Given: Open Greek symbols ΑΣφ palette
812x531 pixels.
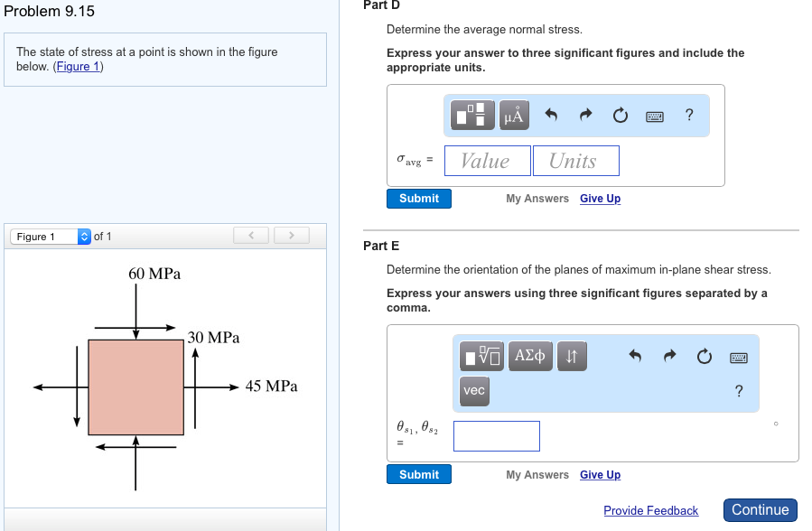Looking at the screenshot, I should (530, 356).
